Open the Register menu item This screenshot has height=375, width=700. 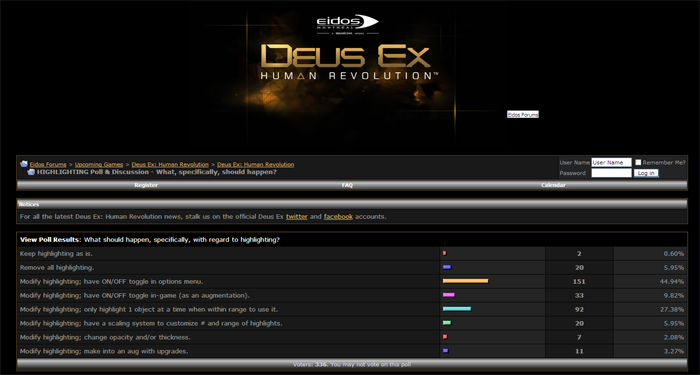(146, 185)
